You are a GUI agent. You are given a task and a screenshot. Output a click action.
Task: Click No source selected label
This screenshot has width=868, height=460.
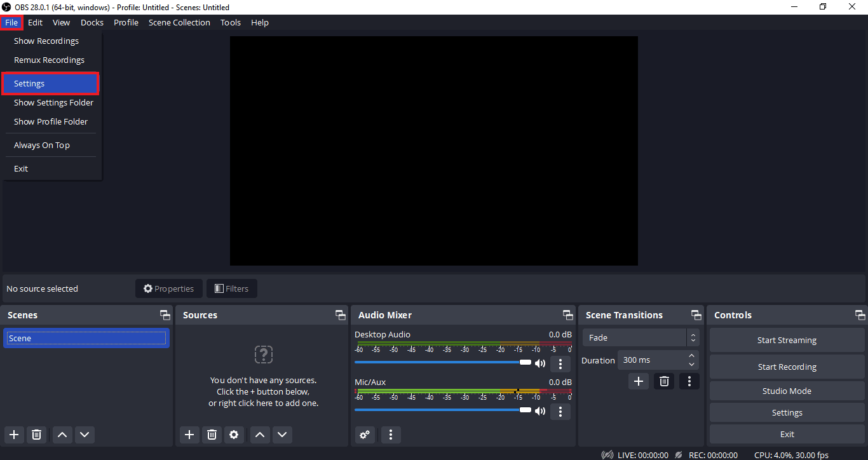click(42, 288)
